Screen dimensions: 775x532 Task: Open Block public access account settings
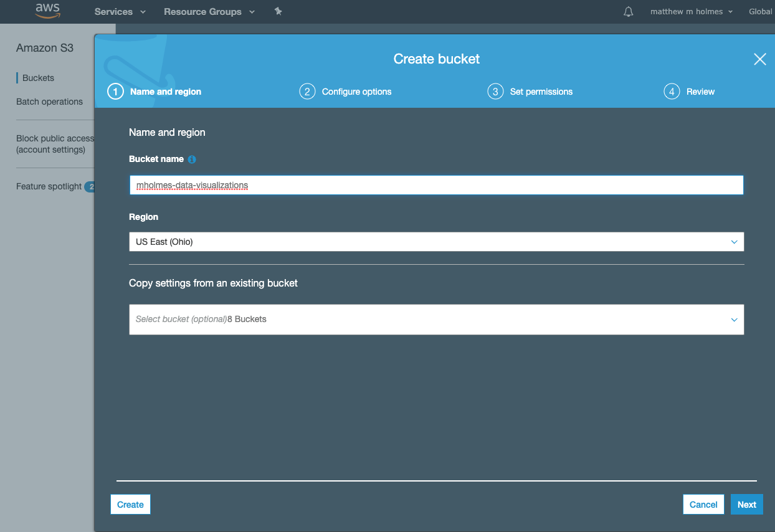click(55, 144)
